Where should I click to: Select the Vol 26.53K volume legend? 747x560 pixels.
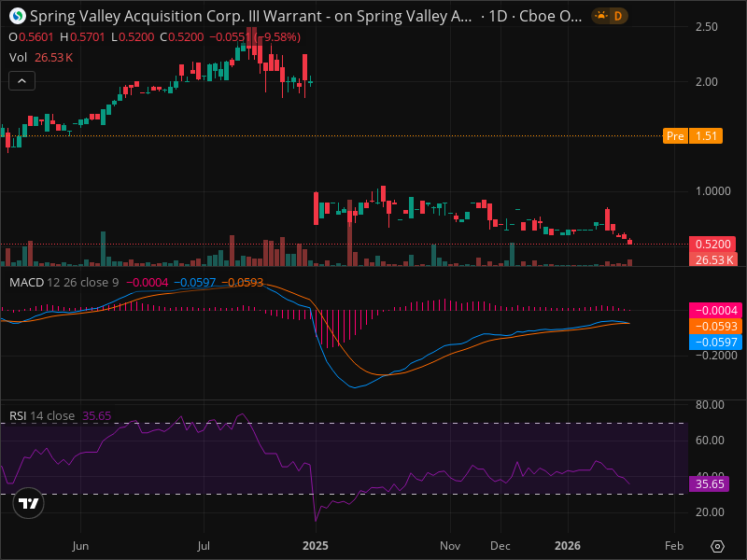pos(41,58)
